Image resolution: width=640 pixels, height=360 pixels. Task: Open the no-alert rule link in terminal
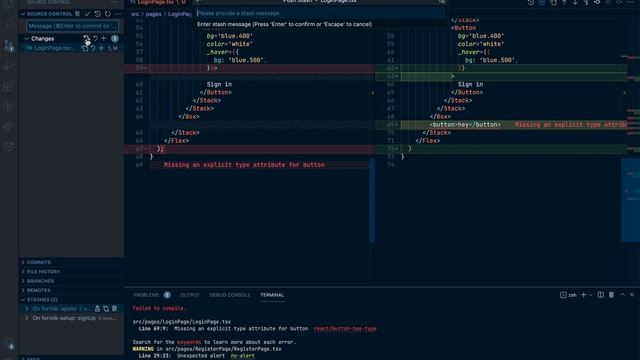[242, 356]
